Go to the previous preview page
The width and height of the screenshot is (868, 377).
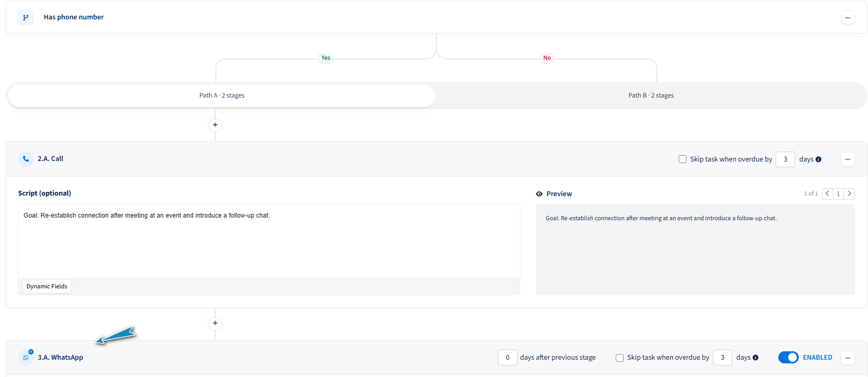pos(828,193)
